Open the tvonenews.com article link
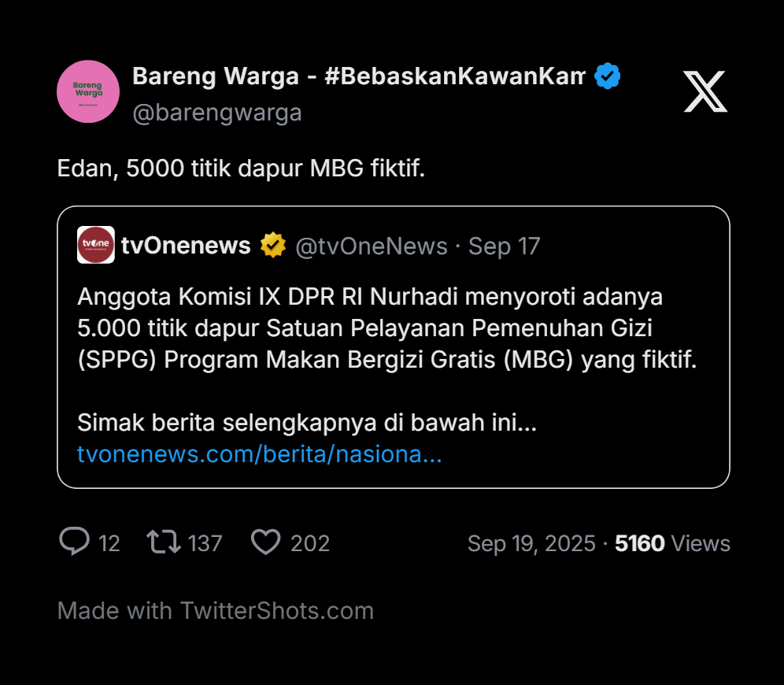Image resolution: width=784 pixels, height=685 pixels. pyautogui.click(x=259, y=454)
